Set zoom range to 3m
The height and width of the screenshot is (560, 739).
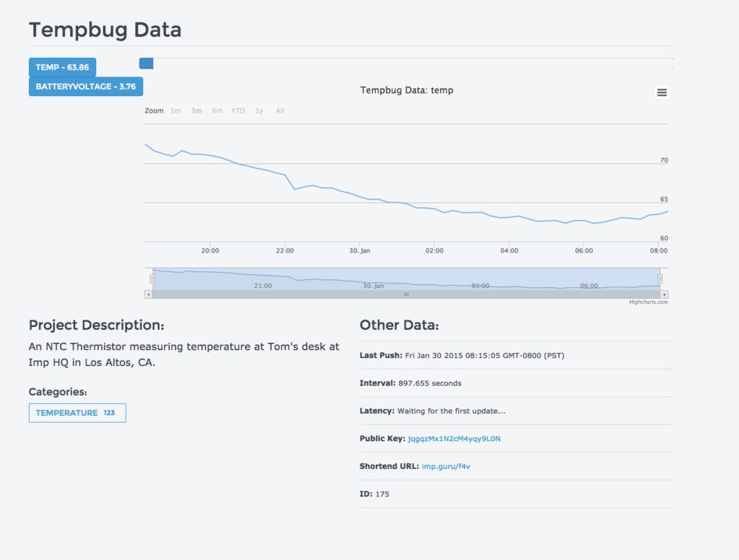tap(196, 111)
